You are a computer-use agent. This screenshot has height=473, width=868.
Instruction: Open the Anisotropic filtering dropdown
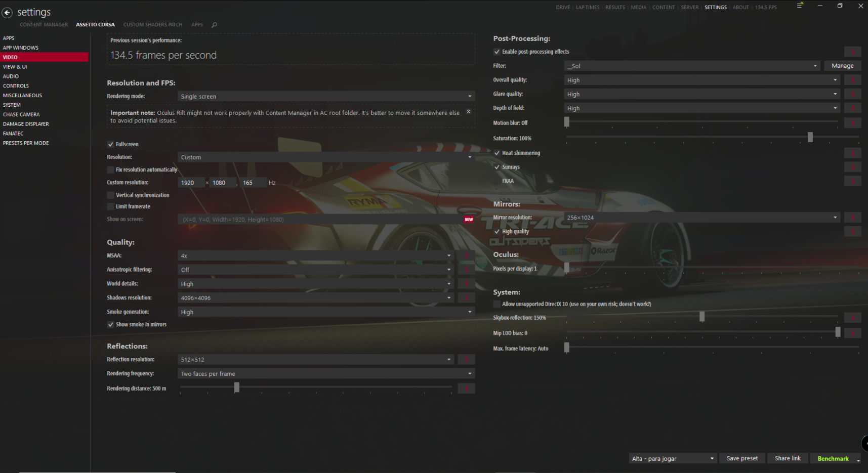pyautogui.click(x=316, y=270)
